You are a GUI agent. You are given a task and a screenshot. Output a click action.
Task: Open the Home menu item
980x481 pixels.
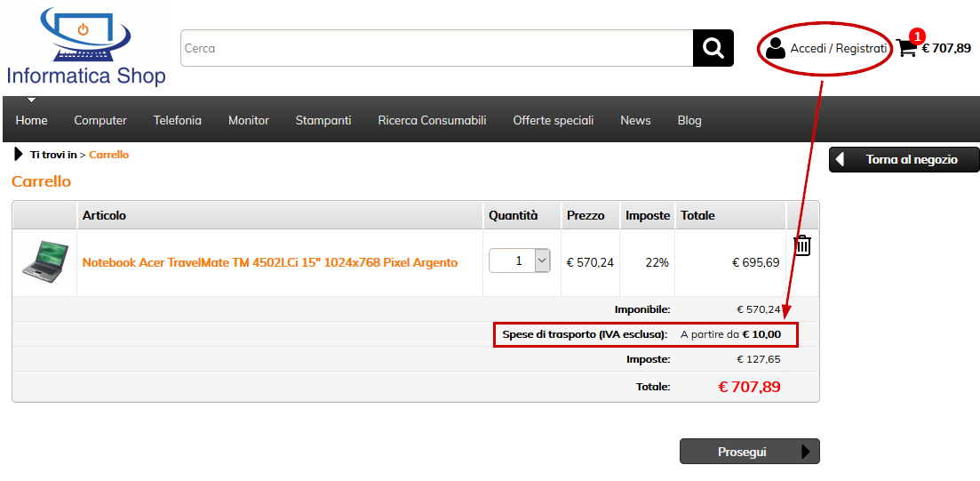(x=32, y=120)
